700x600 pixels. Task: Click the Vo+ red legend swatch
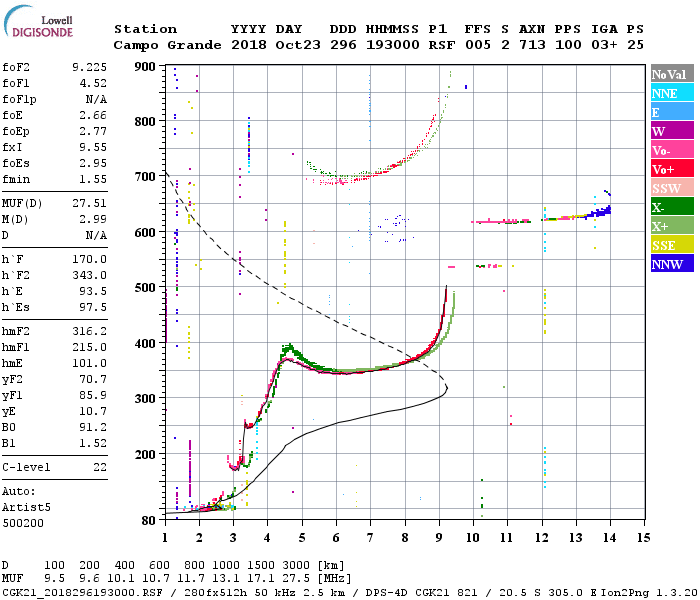point(672,169)
